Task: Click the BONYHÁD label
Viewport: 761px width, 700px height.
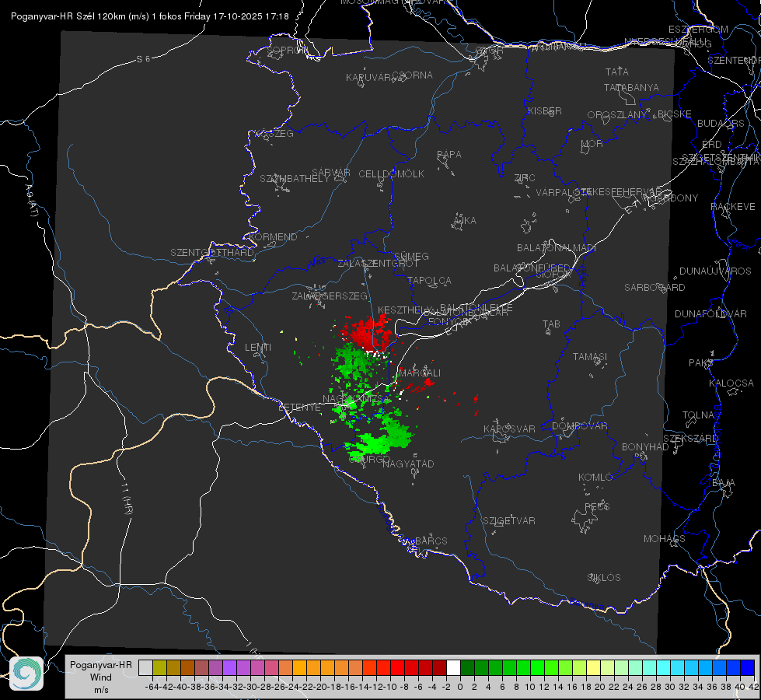Action: [645, 447]
